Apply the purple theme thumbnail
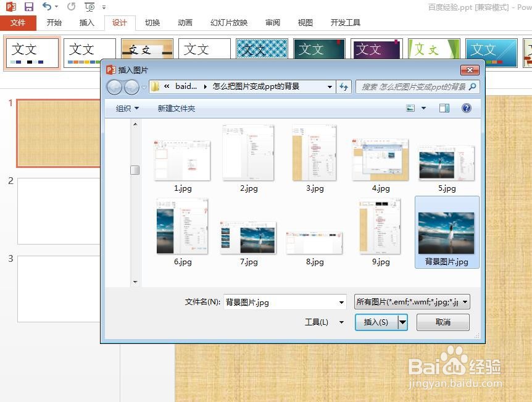The width and height of the screenshot is (532, 402). [376, 49]
